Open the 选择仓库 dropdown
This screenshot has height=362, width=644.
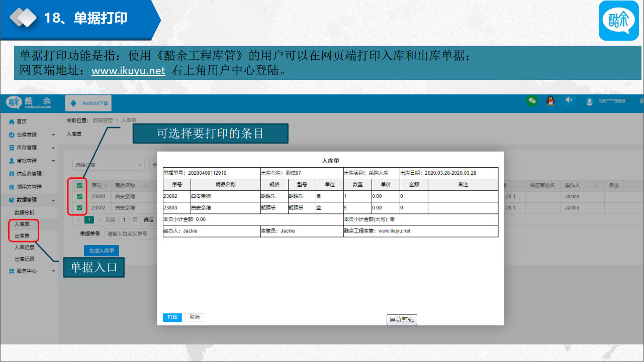108,165
